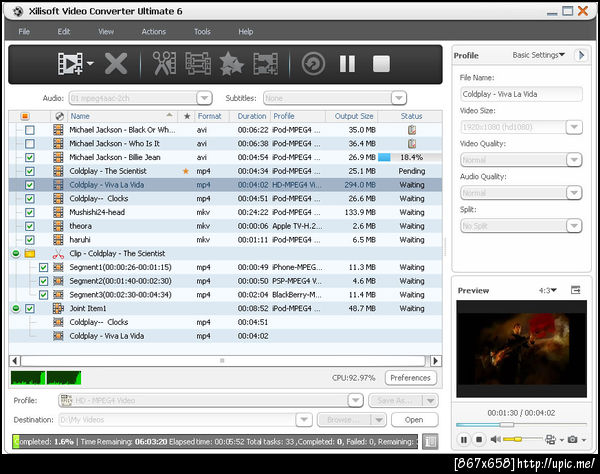Click the star on Coldplay - The Scientist
600x474 pixels.
[186, 171]
